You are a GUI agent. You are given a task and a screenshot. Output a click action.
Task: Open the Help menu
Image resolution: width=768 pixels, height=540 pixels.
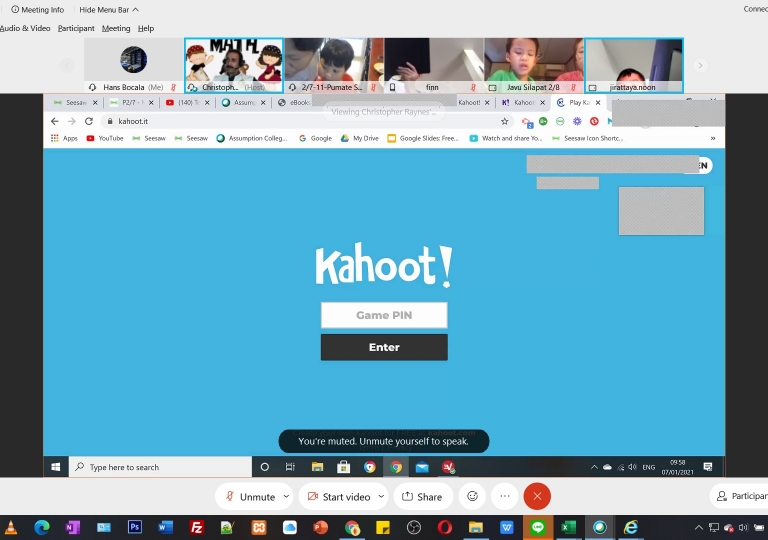point(146,28)
